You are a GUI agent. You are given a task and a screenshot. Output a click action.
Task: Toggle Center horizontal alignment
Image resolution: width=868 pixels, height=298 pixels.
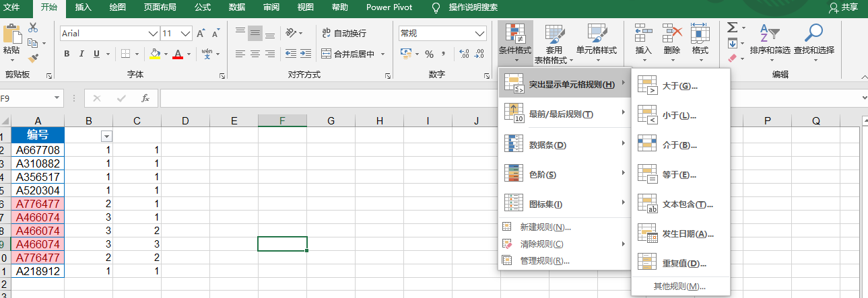255,54
